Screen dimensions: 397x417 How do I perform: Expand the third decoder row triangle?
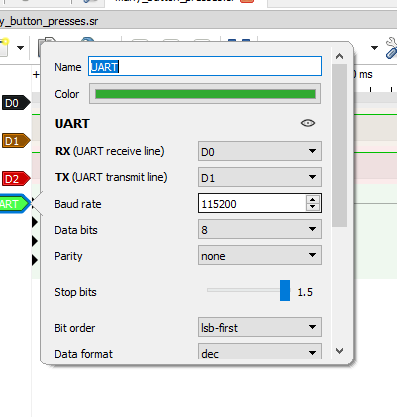point(35,241)
